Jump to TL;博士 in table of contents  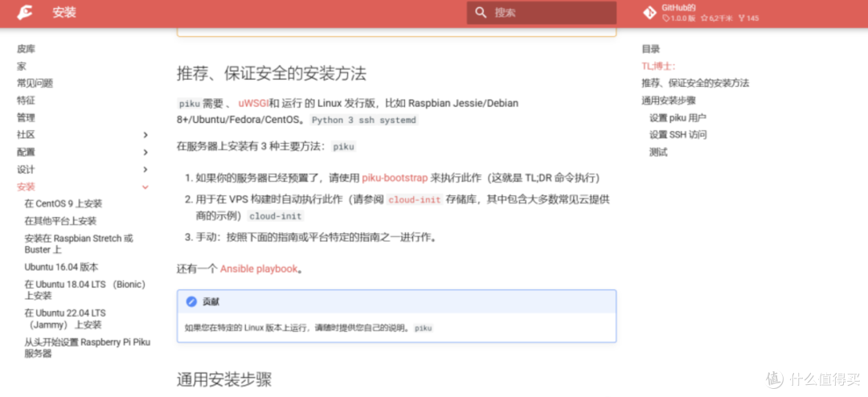coord(658,67)
